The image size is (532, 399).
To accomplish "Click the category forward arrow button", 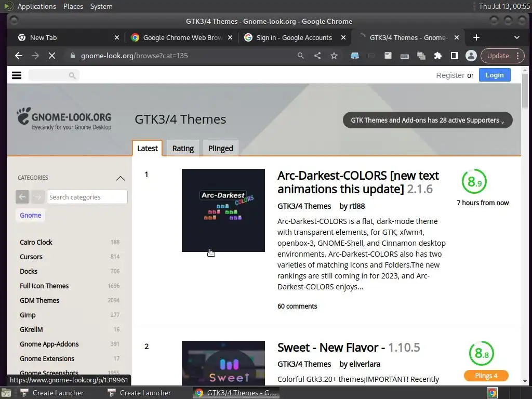I will [x=37, y=197].
